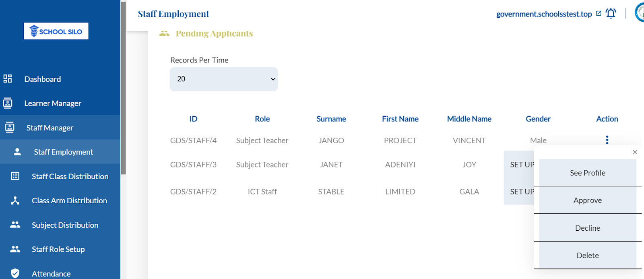Choose Approve in the action menu
This screenshot has width=644, height=279.
[587, 200]
